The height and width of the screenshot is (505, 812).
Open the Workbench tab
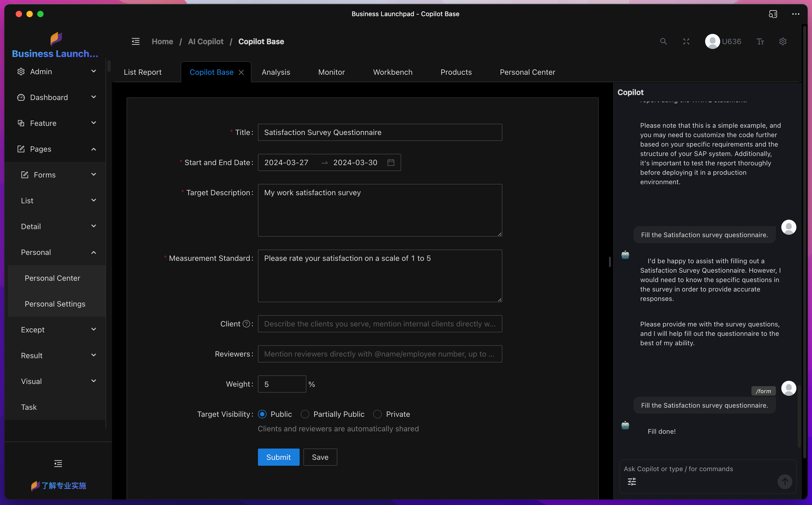393,72
